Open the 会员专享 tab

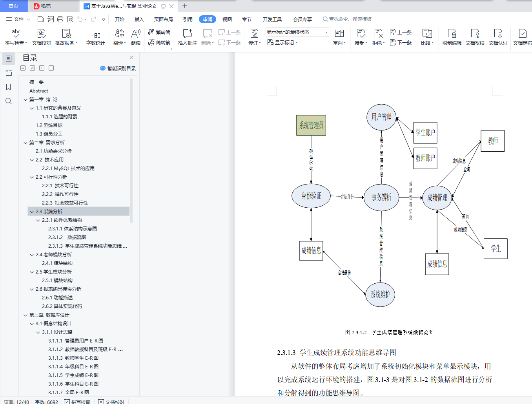tap(302, 19)
